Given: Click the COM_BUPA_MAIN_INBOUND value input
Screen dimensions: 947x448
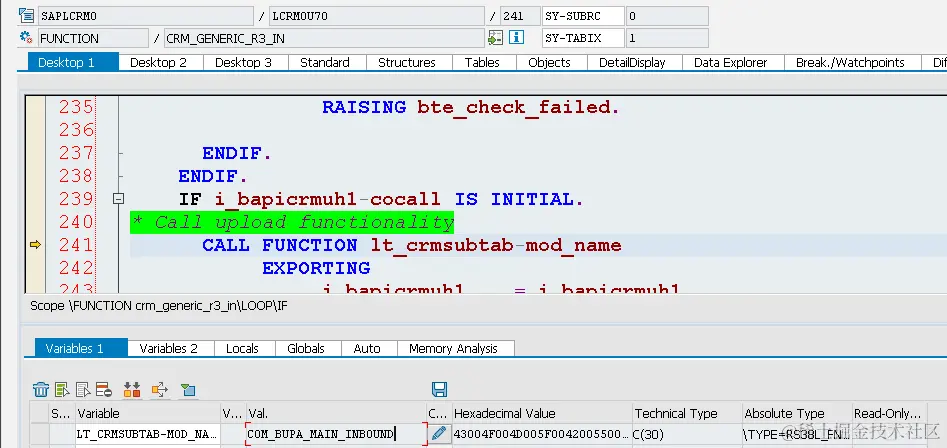Looking at the screenshot, I should pos(336,434).
